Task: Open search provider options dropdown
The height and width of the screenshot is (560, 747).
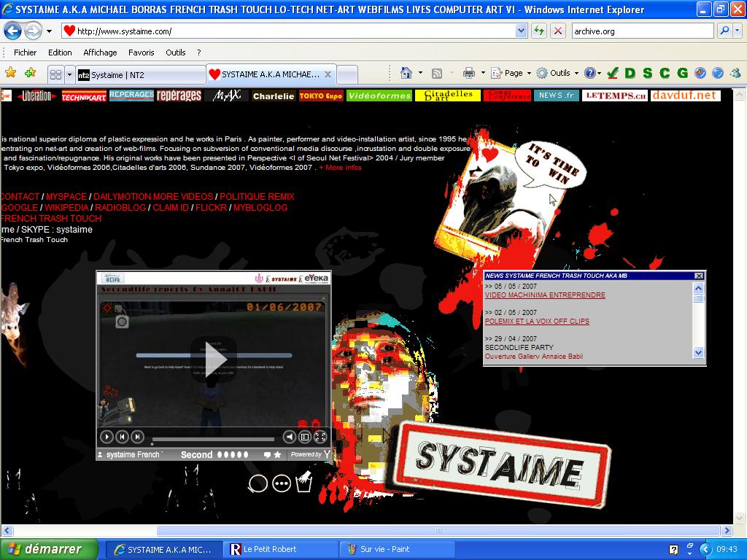Action: [737, 31]
